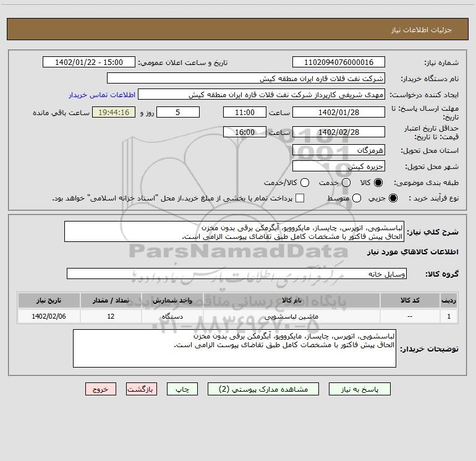Click the چاپ print button

click(x=182, y=389)
